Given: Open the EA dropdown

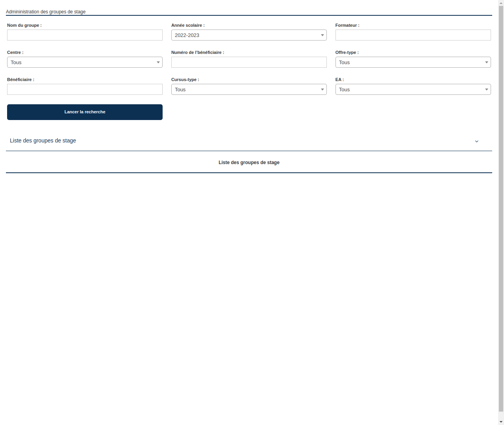Looking at the screenshot, I should pyautogui.click(x=413, y=89).
